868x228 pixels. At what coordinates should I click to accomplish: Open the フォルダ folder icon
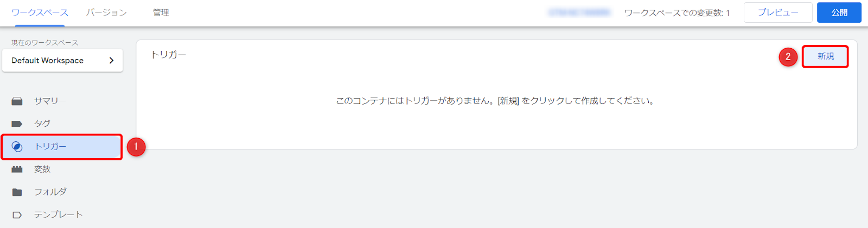[17, 192]
